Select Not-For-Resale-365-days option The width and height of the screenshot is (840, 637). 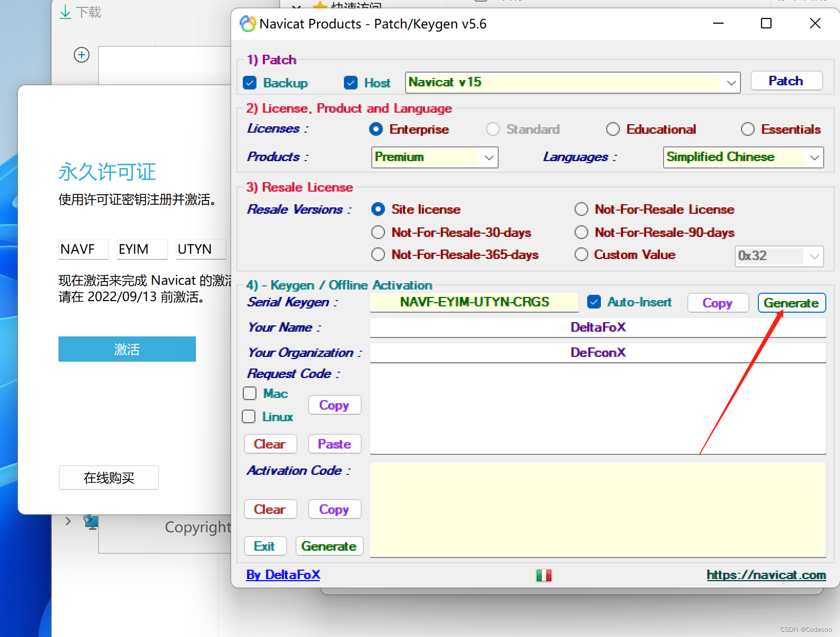(378, 254)
